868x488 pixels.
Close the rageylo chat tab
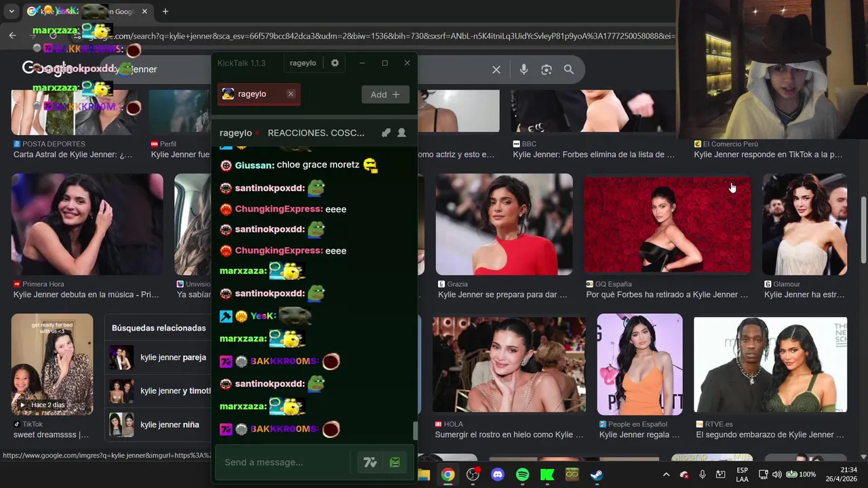[291, 94]
